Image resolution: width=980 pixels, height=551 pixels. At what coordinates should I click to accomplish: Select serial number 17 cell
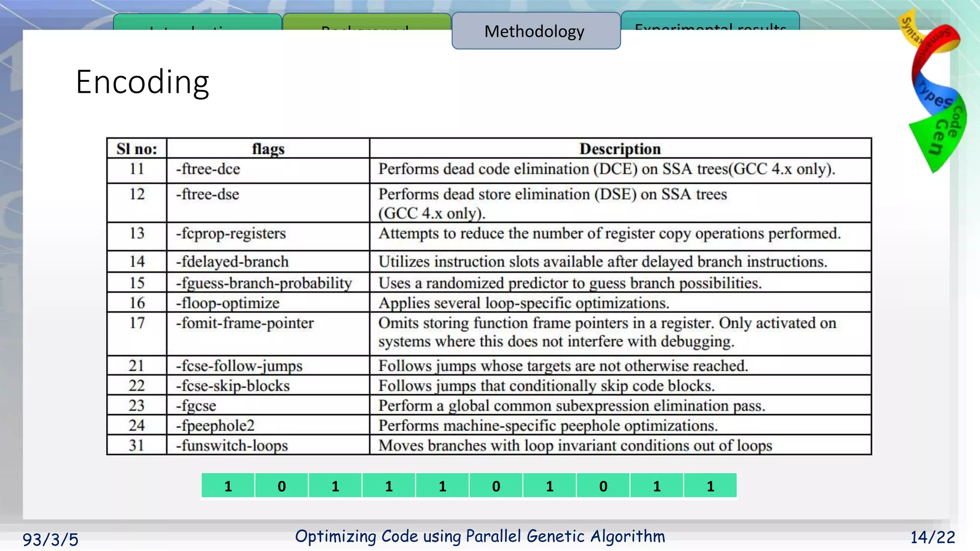coord(137,334)
